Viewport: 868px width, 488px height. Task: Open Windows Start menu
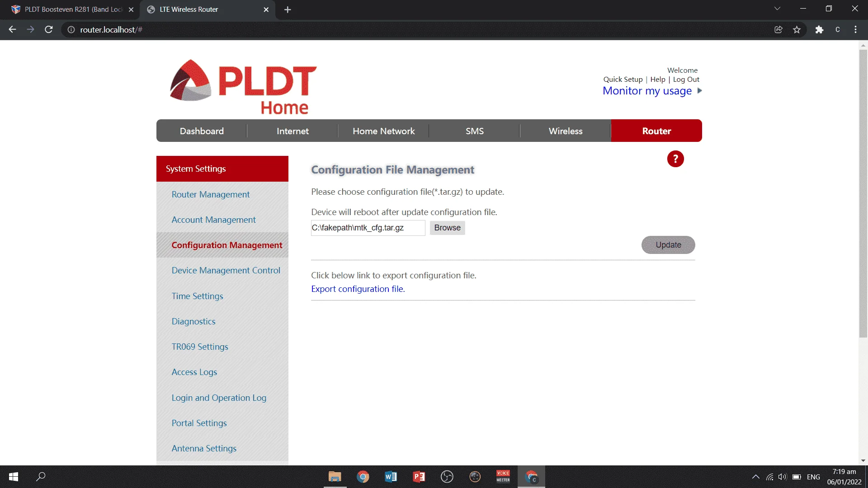click(14, 477)
